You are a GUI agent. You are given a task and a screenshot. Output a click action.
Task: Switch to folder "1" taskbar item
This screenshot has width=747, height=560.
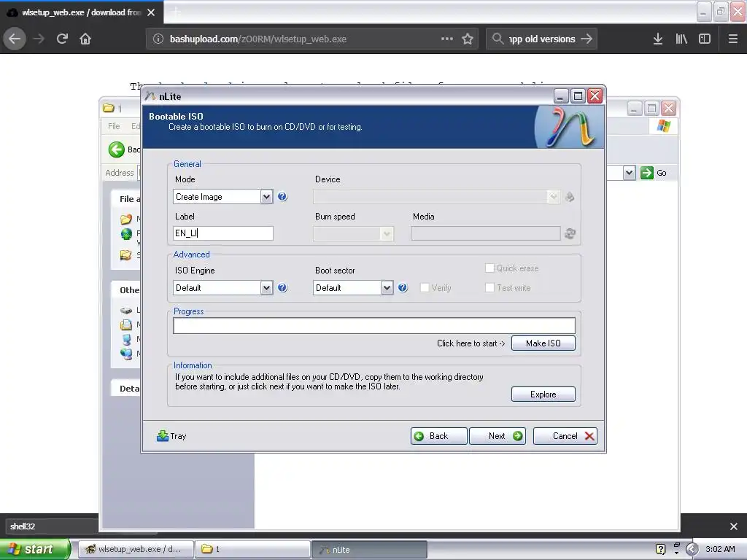pyautogui.click(x=253, y=549)
